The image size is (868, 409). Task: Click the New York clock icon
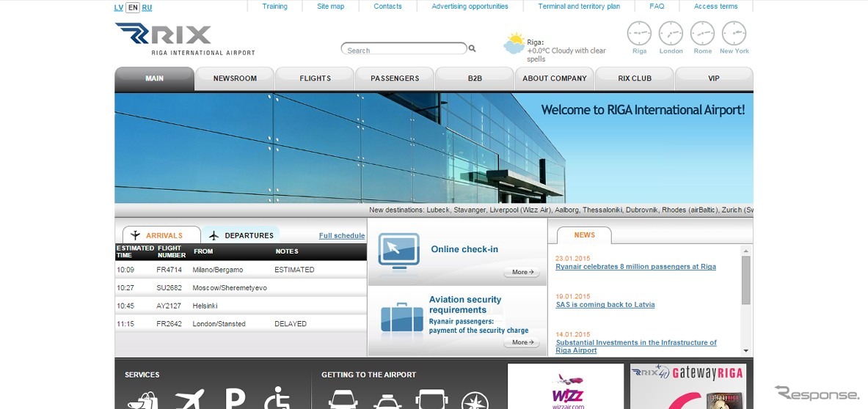(734, 33)
